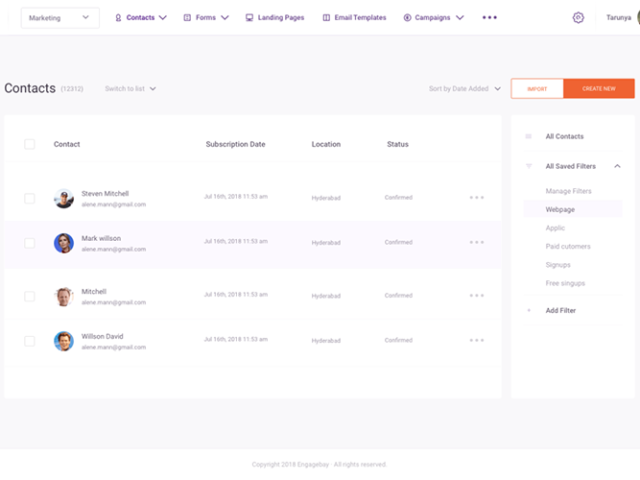Click the three-dot overflow menu in navbar
The image size is (640, 480).
coord(489,18)
